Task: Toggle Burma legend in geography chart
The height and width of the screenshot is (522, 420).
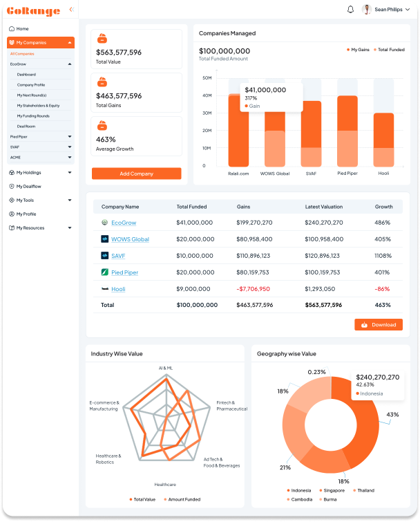Action: pos(328,499)
